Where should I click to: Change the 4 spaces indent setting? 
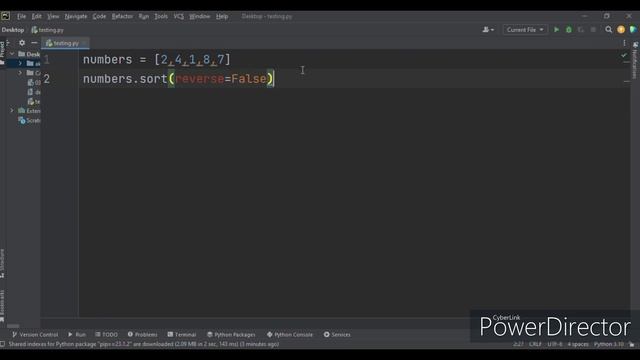point(578,344)
